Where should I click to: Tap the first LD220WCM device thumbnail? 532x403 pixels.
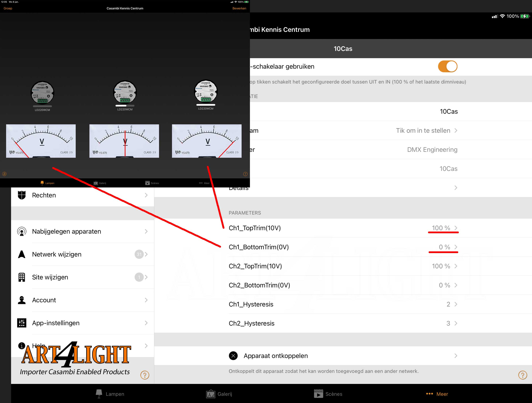pyautogui.click(x=42, y=92)
